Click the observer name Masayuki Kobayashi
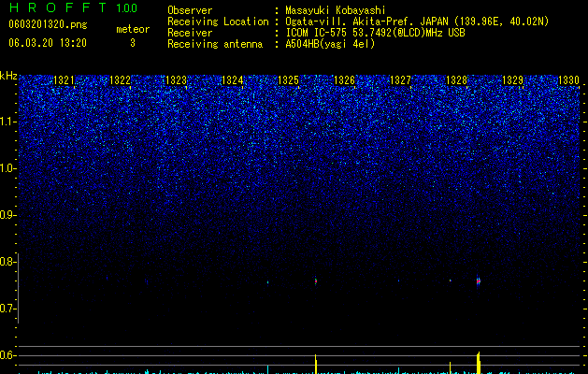This screenshot has height=374, width=588. (336, 10)
